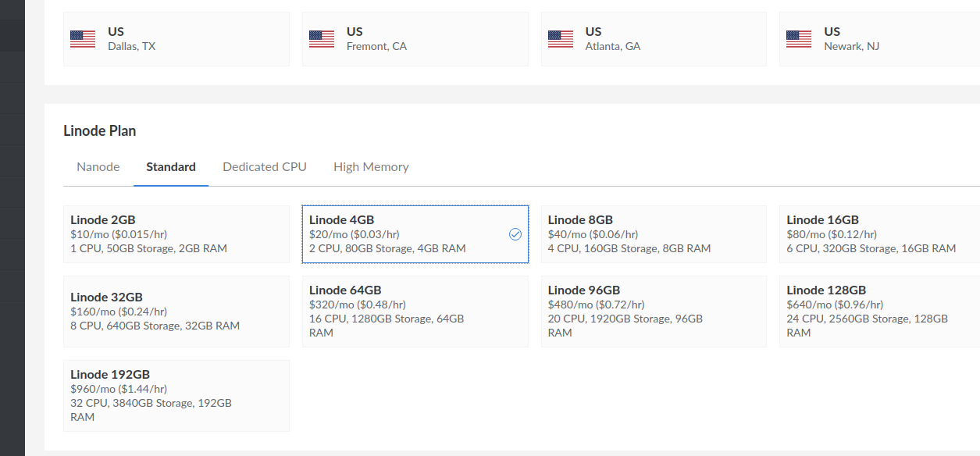Click the US flag icon beside Newark, NJ

click(x=799, y=39)
